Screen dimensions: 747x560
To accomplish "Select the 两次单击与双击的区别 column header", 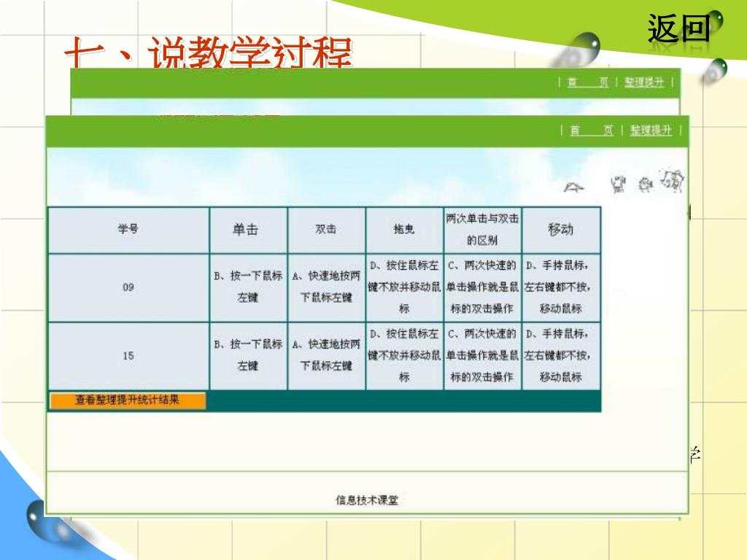I will 483,230.
